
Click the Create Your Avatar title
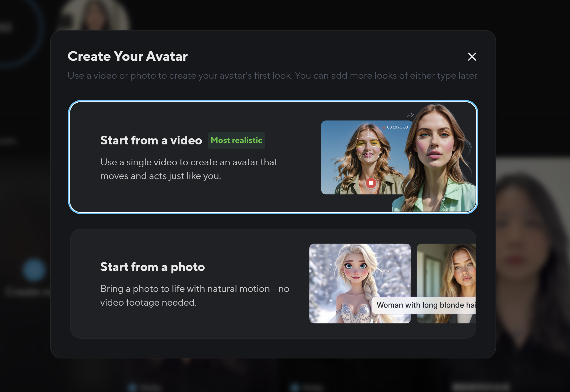tap(127, 56)
